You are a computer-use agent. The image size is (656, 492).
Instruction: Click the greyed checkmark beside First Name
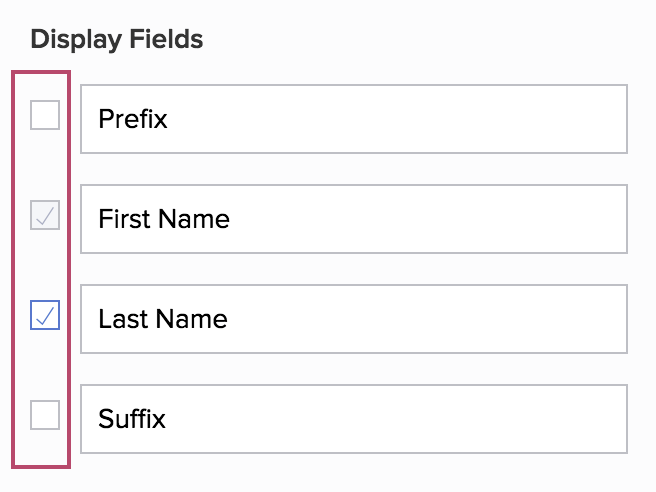click(45, 215)
